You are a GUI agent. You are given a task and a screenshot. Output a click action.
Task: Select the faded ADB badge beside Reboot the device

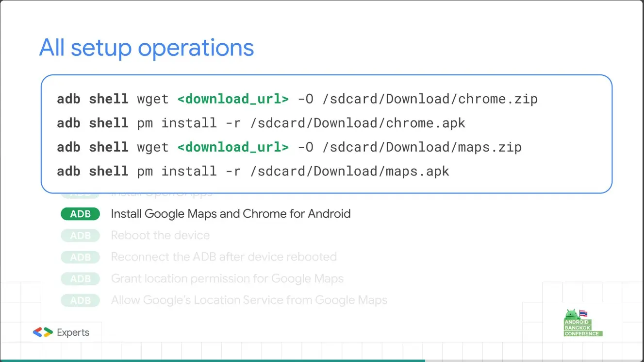[80, 236]
